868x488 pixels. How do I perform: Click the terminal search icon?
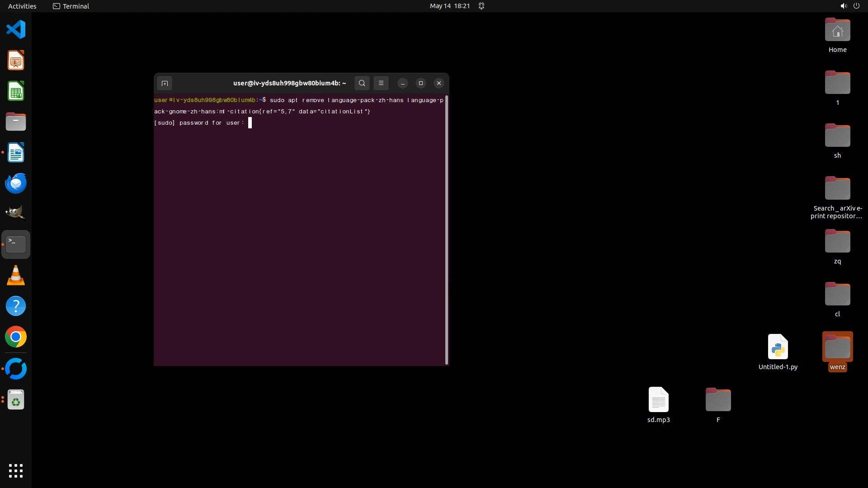tap(362, 83)
